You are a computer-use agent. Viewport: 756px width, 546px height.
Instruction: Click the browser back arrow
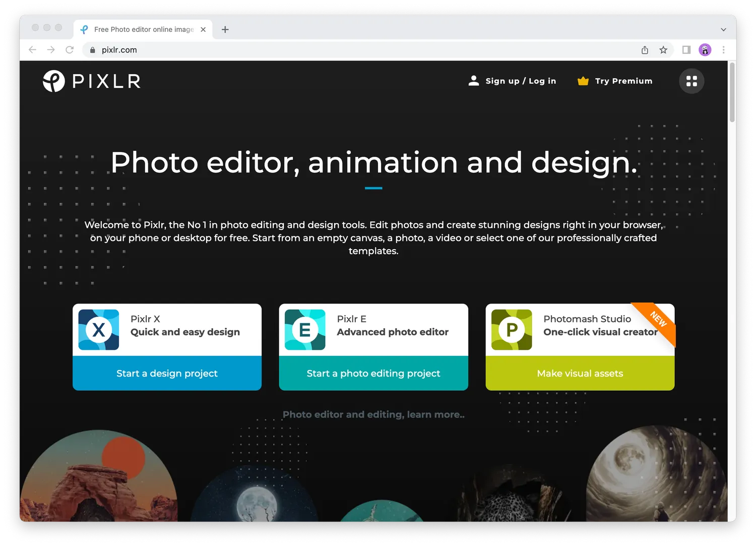pos(33,50)
